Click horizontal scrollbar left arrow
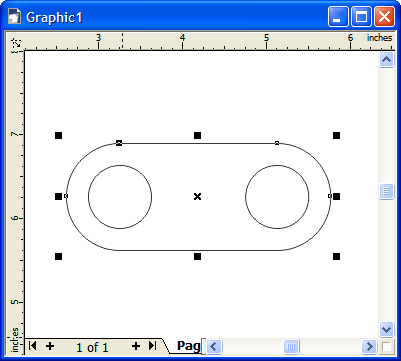This screenshot has height=361, width=401. 214,347
